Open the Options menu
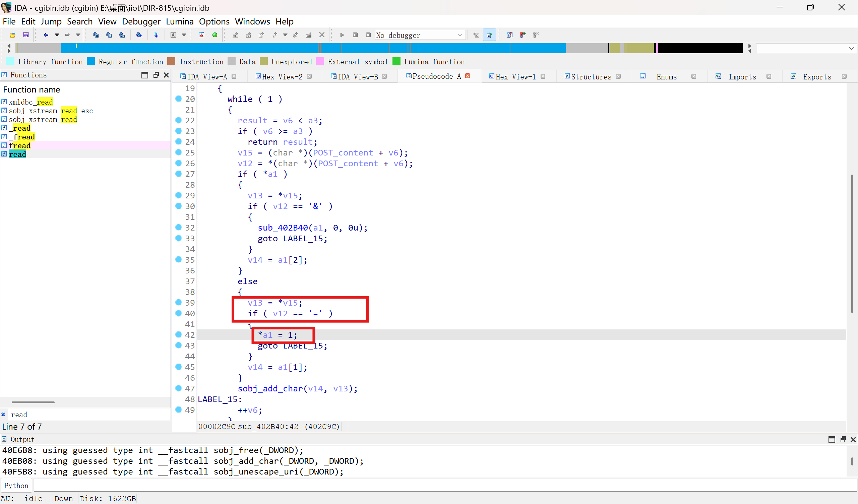 click(x=214, y=21)
